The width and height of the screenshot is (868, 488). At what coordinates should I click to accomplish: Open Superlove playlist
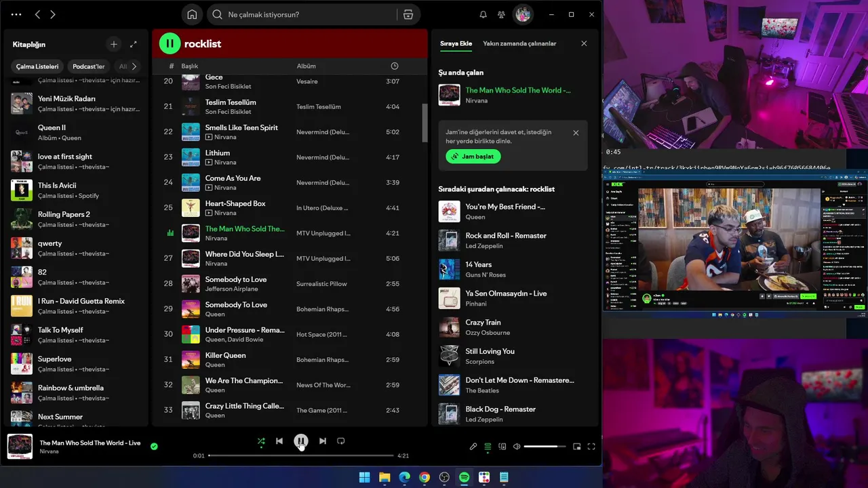pyautogui.click(x=75, y=363)
